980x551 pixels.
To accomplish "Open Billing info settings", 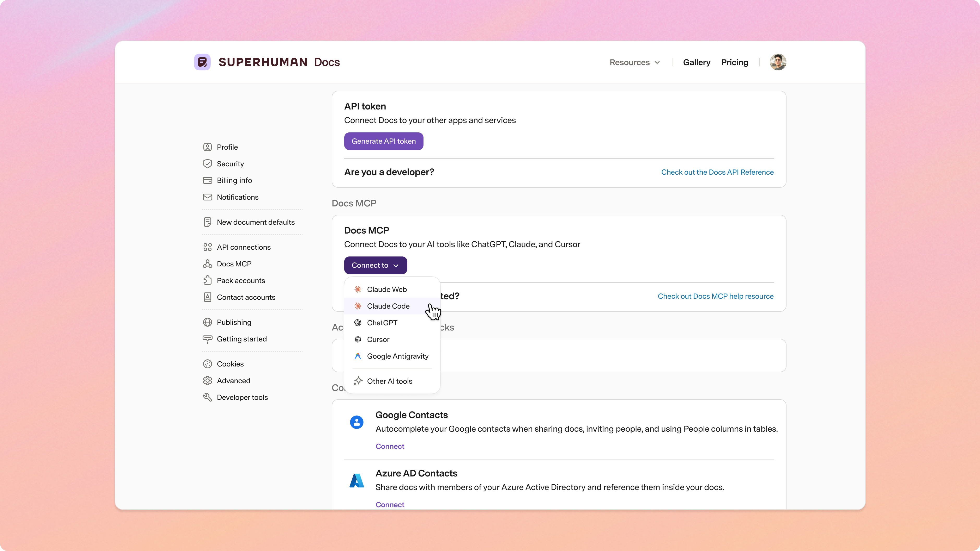I will pos(227,180).
